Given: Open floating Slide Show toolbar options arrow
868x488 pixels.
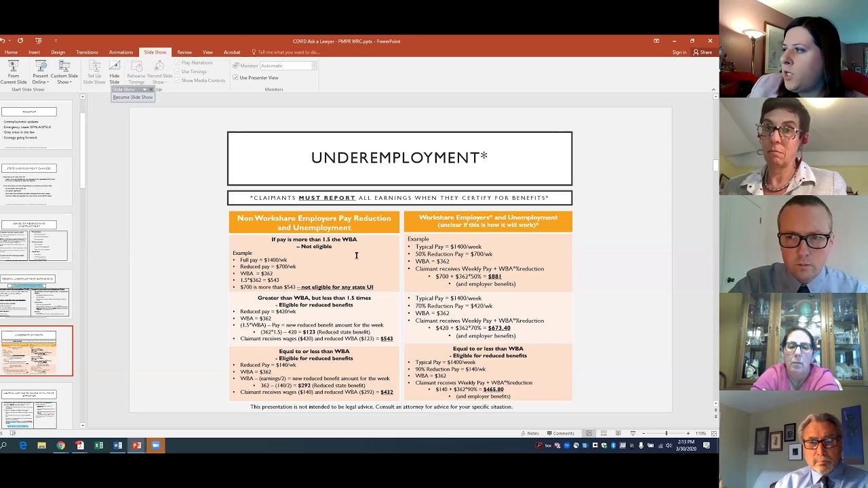Looking at the screenshot, I should [144, 89].
